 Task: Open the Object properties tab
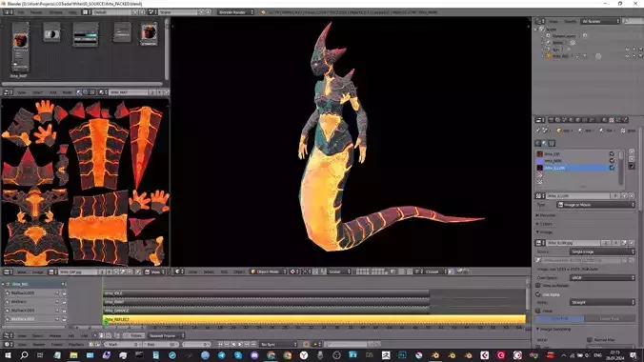point(578,120)
